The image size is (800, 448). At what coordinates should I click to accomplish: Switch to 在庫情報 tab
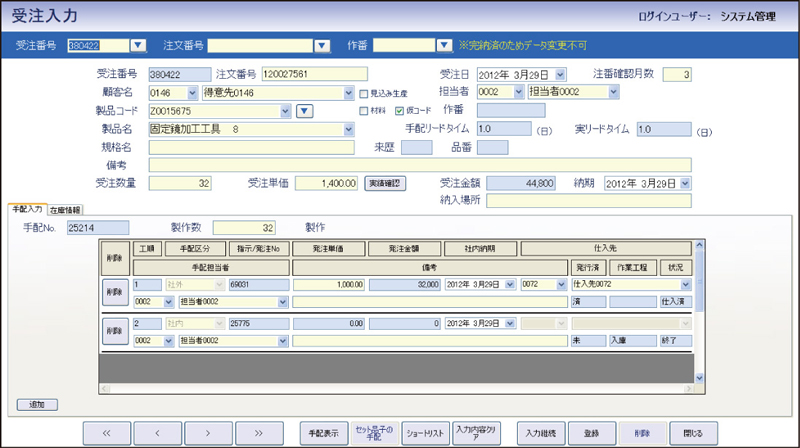[x=65, y=210]
